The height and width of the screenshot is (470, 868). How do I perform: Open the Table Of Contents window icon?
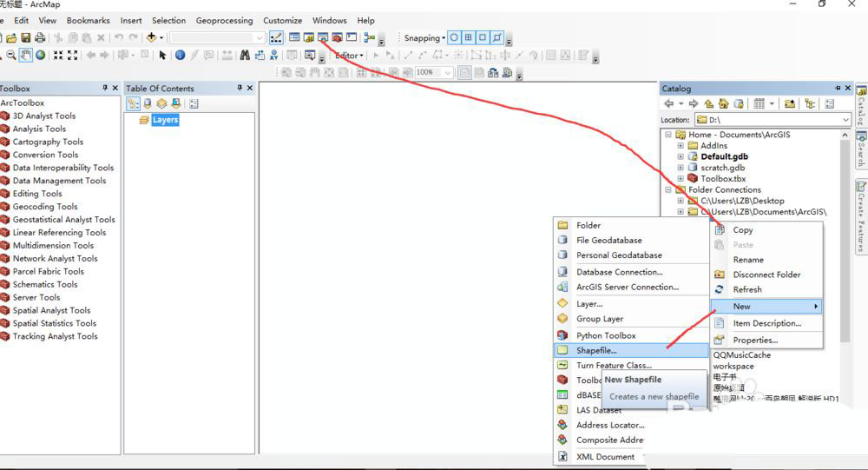pyautogui.click(x=294, y=37)
